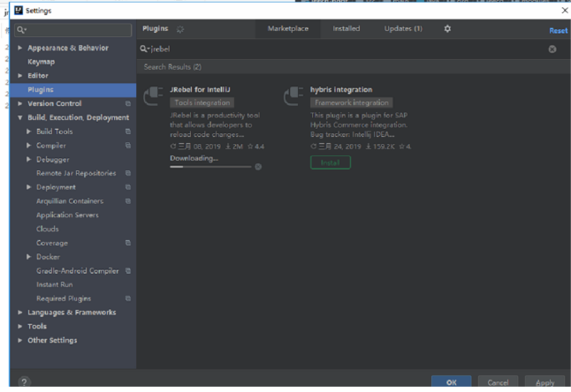
Task: Click the Downloading... status text
Action: 194,158
